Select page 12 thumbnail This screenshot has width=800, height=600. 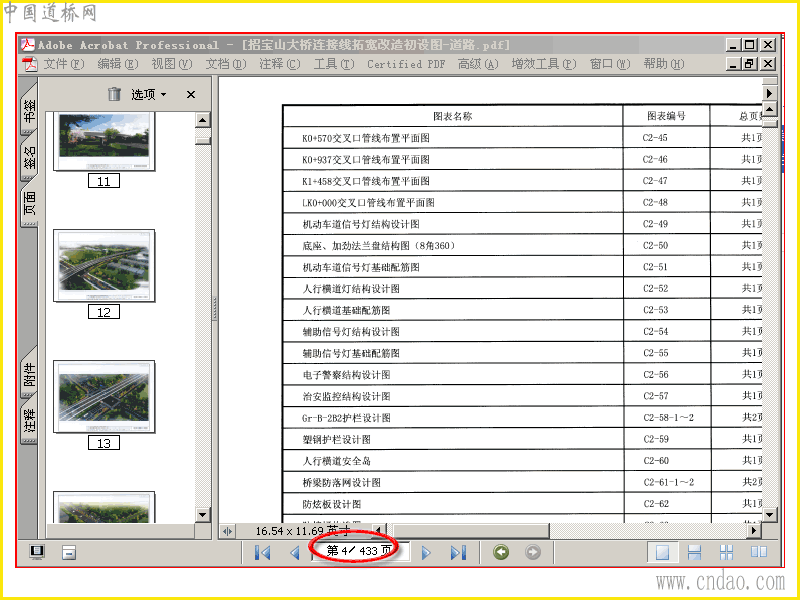[x=104, y=266]
